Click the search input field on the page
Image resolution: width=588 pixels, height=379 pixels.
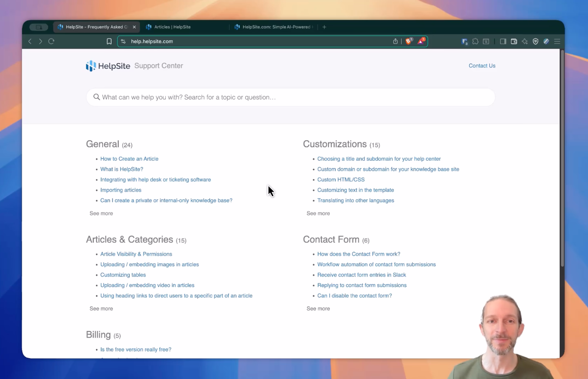click(x=291, y=97)
